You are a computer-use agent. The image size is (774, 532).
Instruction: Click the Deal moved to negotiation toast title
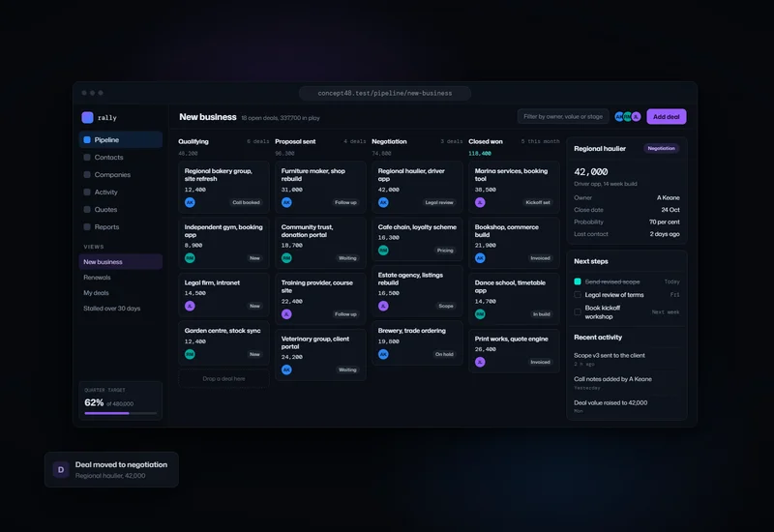pos(121,465)
